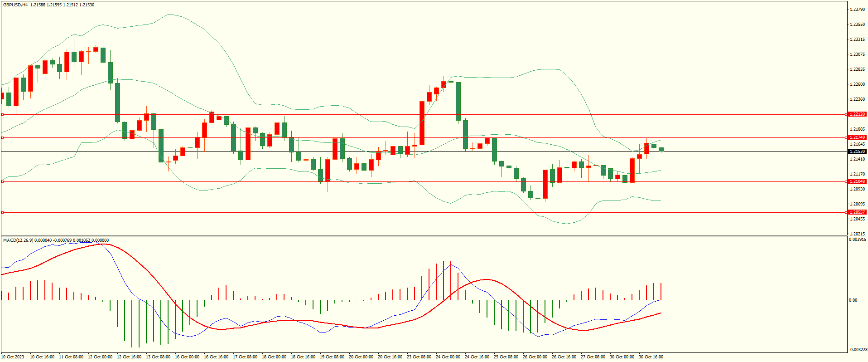Click the 16 Oct 00:00 time label
The width and height of the screenshot is (868, 362).
[x=187, y=357]
